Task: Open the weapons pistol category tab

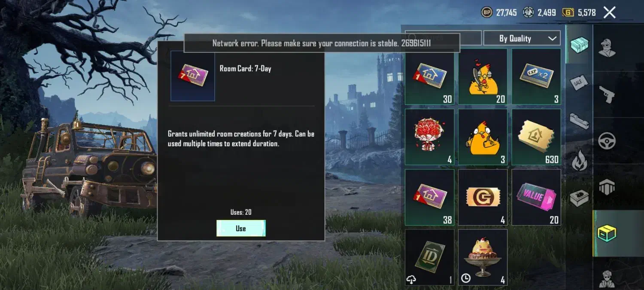Action: (x=607, y=95)
